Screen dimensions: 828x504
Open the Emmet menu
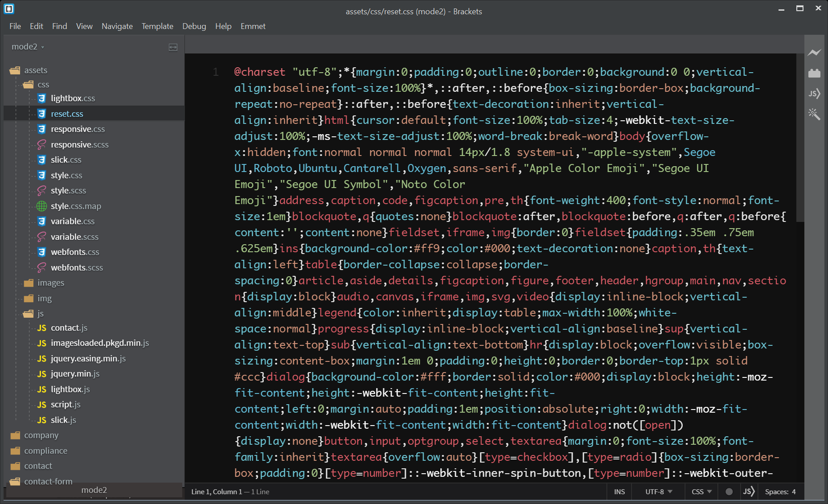pos(253,26)
